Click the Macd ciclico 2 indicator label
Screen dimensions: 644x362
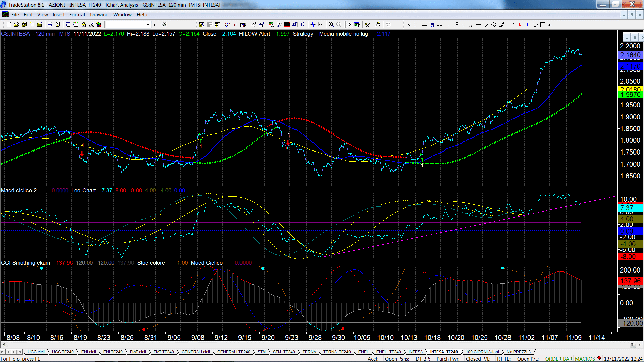point(19,190)
